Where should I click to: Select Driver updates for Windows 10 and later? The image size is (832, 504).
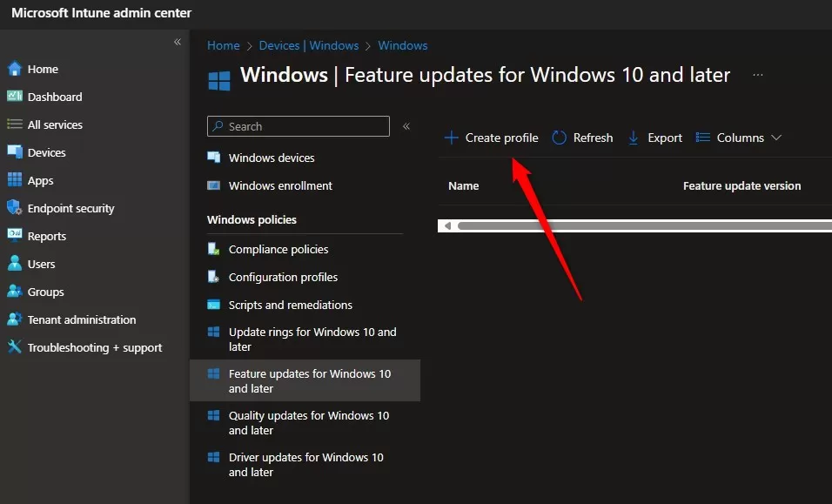[305, 464]
